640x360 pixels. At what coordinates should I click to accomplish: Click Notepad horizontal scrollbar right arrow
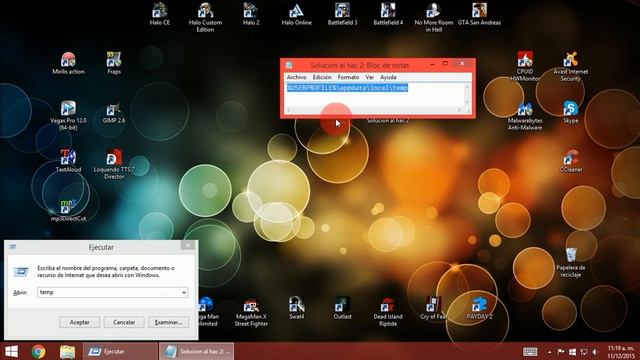click(x=459, y=110)
